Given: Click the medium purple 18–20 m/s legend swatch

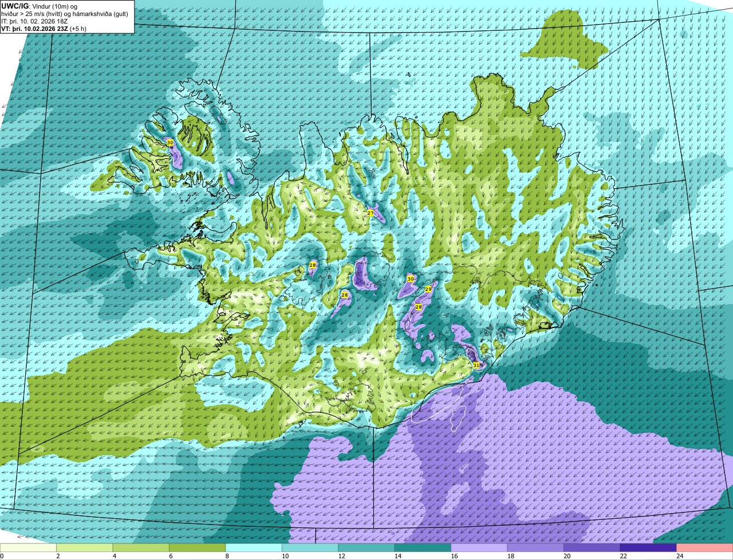Looking at the screenshot, I should (x=536, y=548).
